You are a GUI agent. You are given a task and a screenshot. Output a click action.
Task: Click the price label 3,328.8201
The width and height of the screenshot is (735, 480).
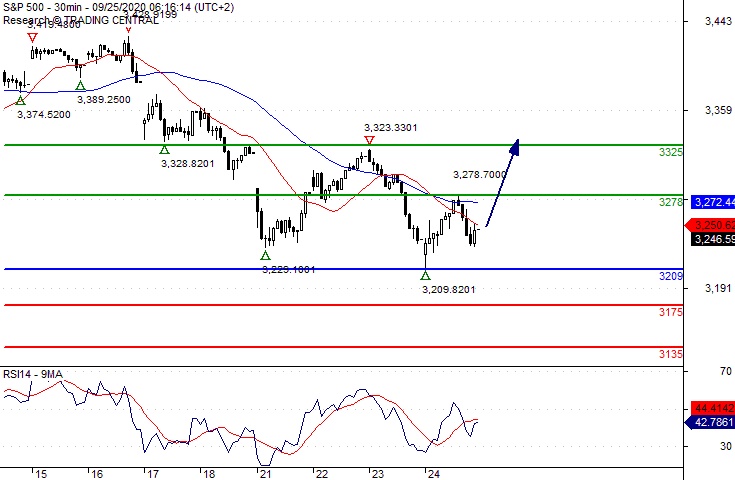point(188,164)
